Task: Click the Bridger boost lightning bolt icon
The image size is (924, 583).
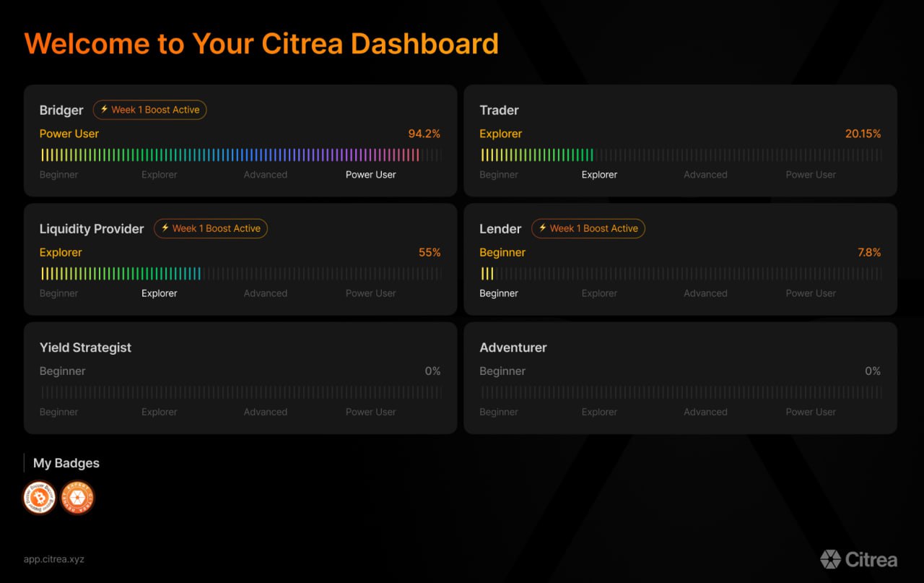Action: pyautogui.click(x=104, y=110)
